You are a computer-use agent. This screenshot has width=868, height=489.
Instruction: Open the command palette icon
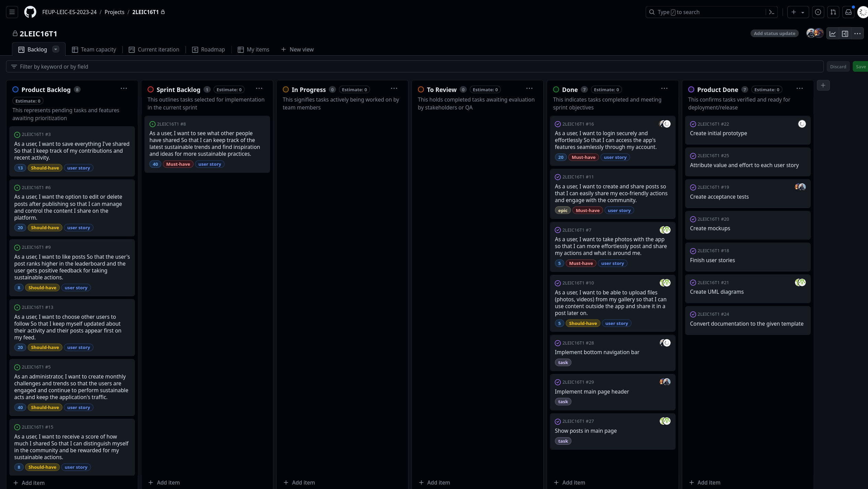(772, 12)
